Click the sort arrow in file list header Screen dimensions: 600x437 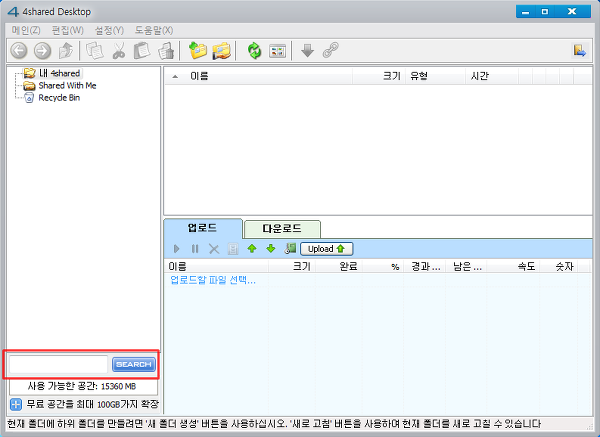coord(175,77)
